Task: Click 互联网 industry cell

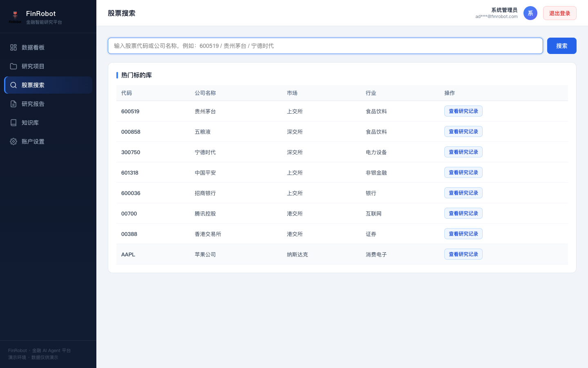Action: tap(374, 213)
